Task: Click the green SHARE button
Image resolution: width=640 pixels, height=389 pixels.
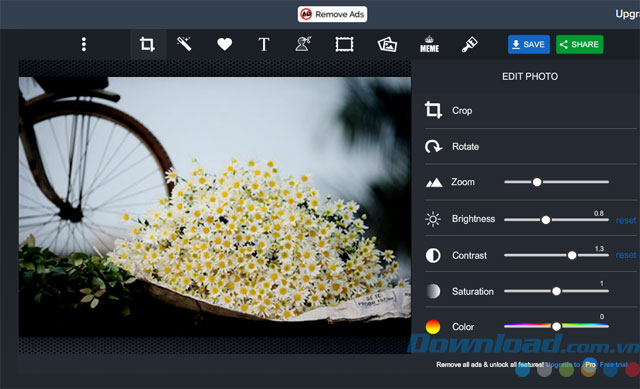Action: coord(580,44)
